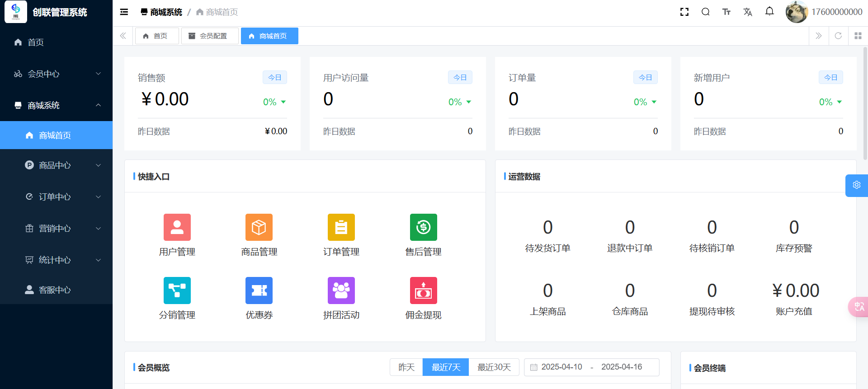Viewport: 868px width, 389px height.
Task: Click 仓库商品 statistic
Action: pyautogui.click(x=630, y=299)
